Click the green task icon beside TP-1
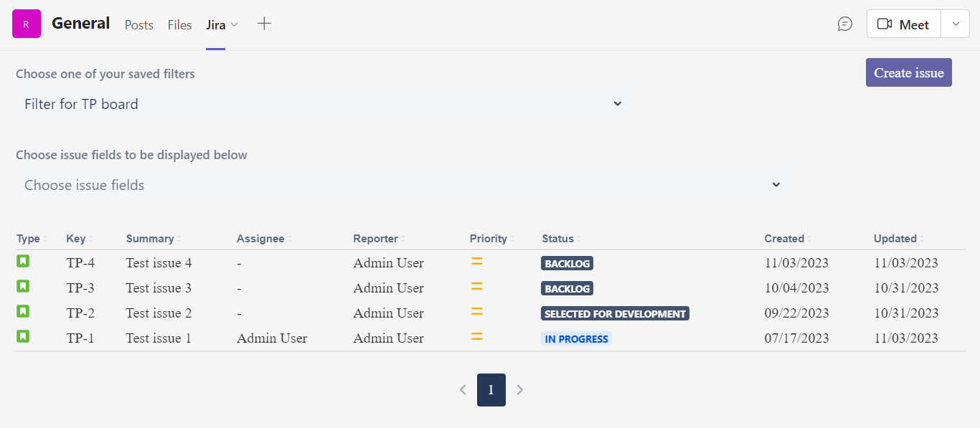Image resolution: width=980 pixels, height=428 pixels. [x=23, y=337]
